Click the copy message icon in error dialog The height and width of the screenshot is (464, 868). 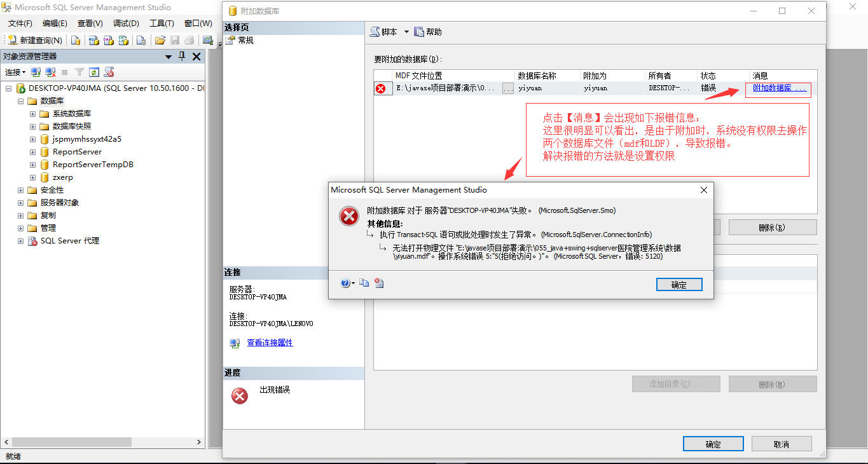[364, 283]
